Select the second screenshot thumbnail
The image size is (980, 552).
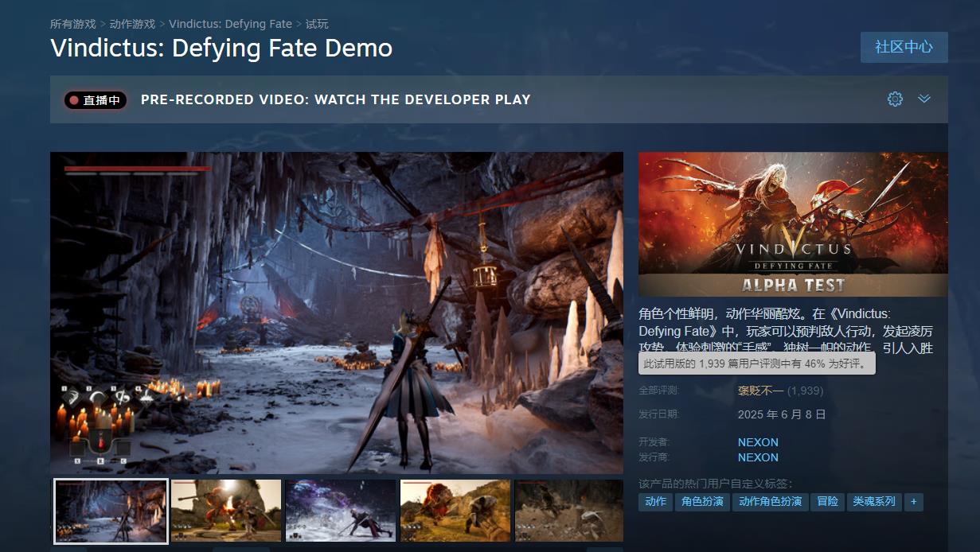(x=226, y=510)
